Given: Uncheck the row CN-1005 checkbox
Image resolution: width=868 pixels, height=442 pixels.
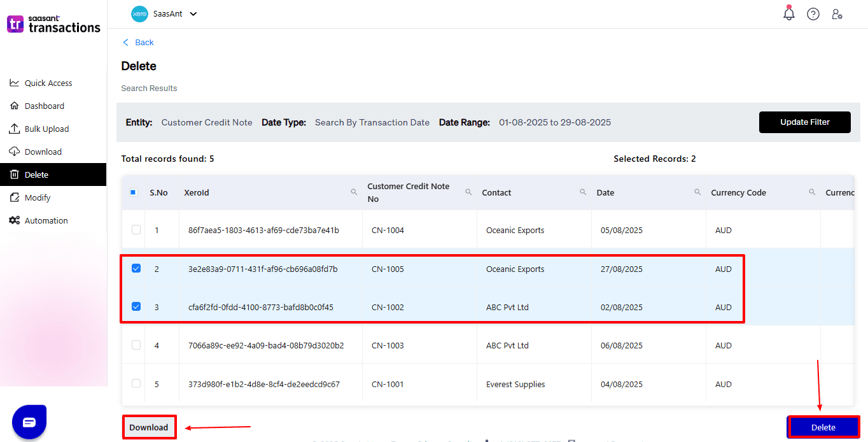Looking at the screenshot, I should coord(136,269).
